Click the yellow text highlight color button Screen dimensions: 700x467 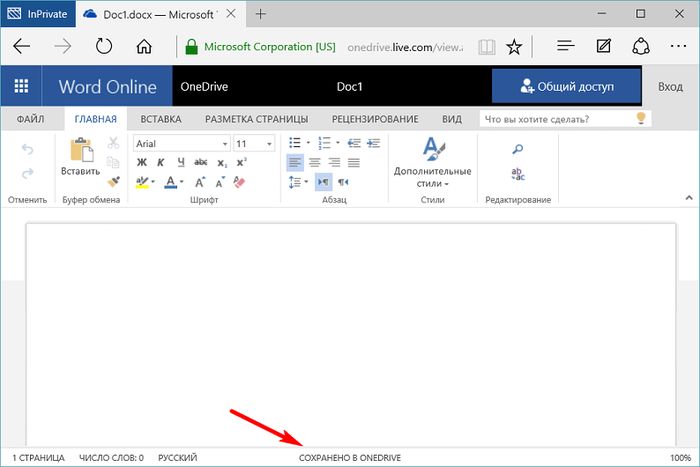pyautogui.click(x=143, y=182)
